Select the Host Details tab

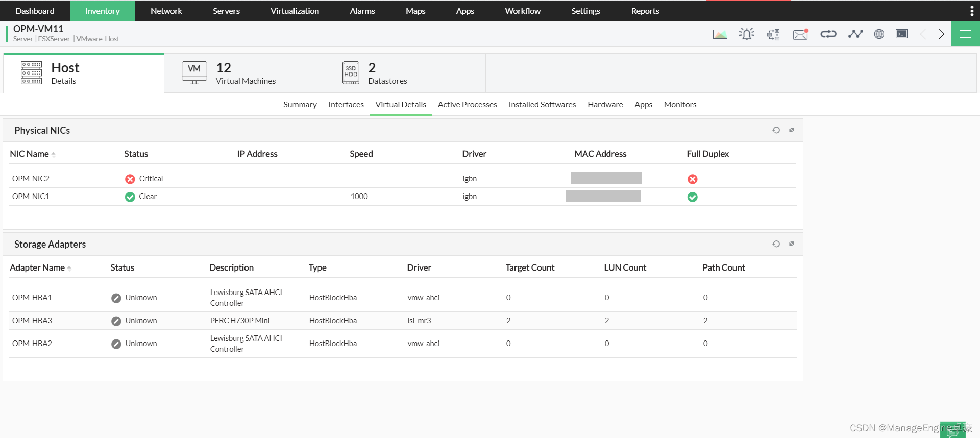pyautogui.click(x=84, y=73)
